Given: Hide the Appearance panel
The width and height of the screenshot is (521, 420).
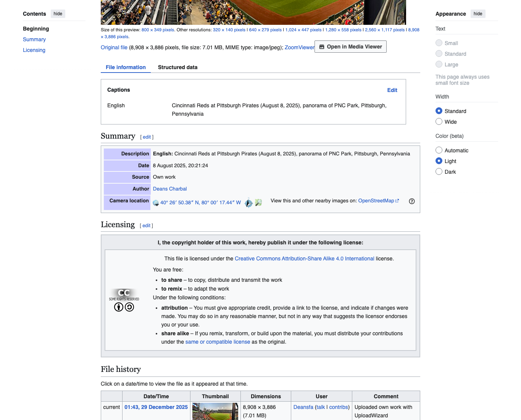Looking at the screenshot, I should click(478, 14).
